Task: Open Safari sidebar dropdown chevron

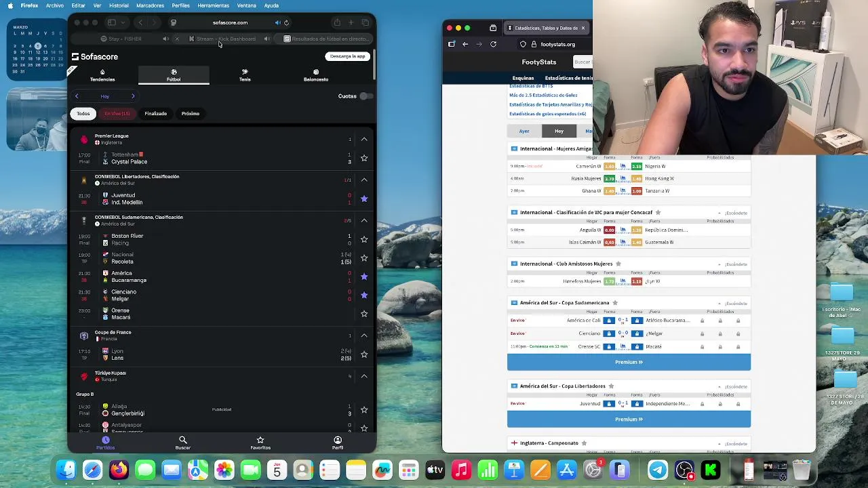Action: point(123,22)
